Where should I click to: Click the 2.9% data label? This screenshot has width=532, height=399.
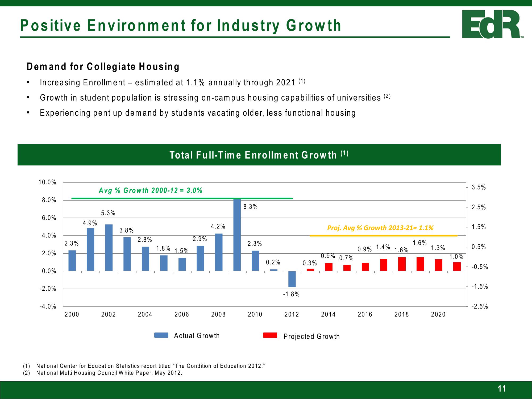200,239
